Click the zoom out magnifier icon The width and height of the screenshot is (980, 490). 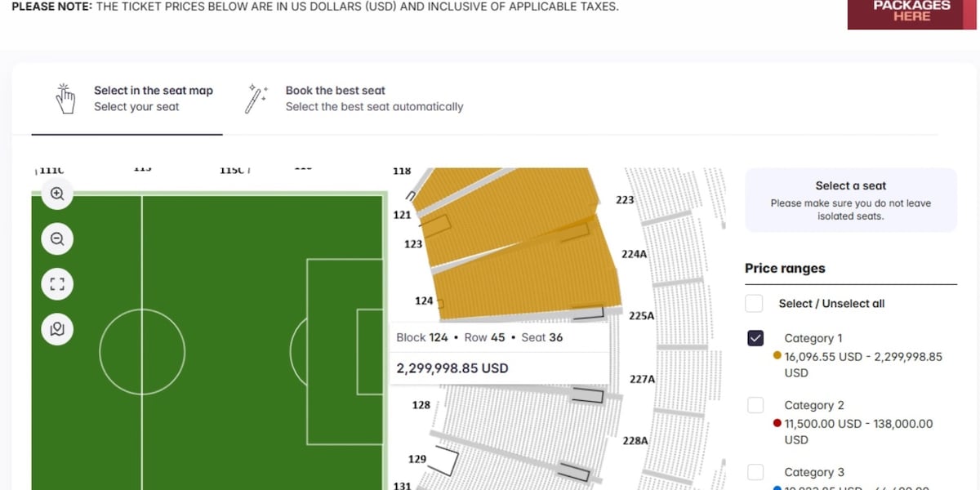(x=57, y=239)
